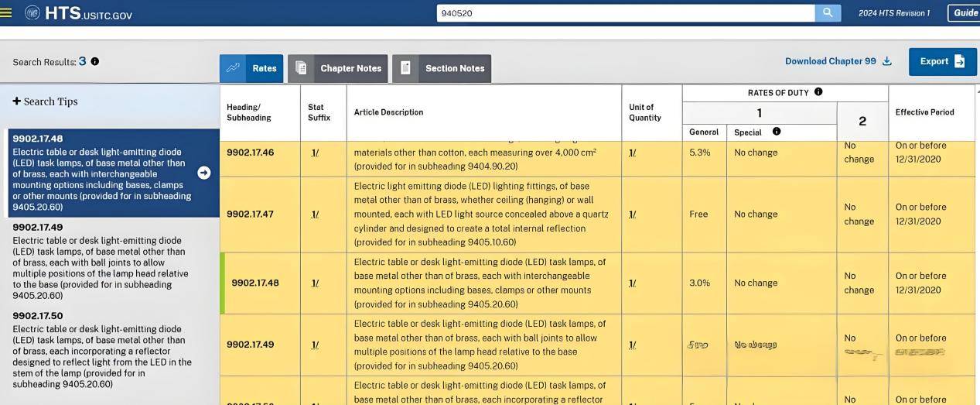Click description of 9902.17.47 quartz cylinder fittings

tap(481, 215)
